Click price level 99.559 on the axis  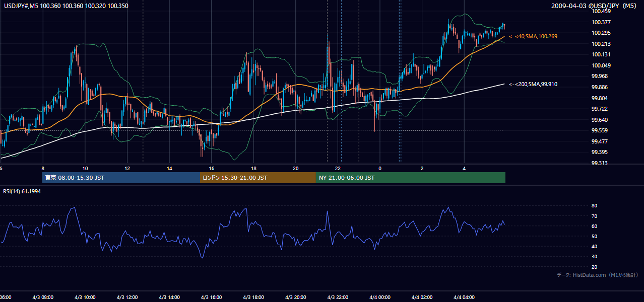601,130
